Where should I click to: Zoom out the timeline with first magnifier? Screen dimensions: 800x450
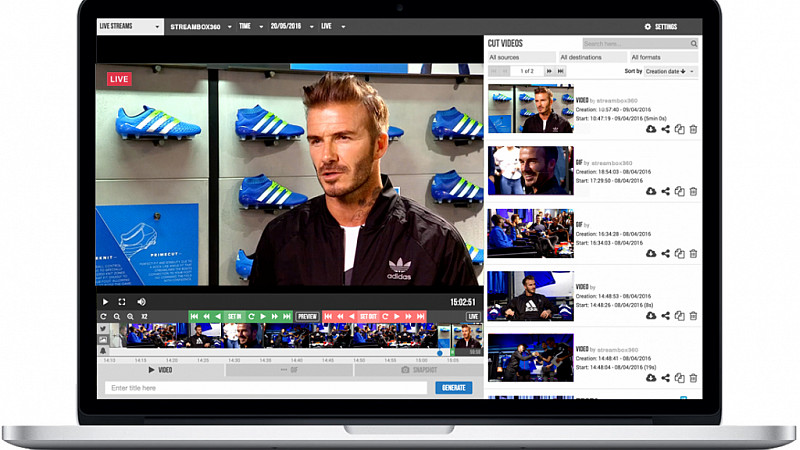(x=117, y=317)
